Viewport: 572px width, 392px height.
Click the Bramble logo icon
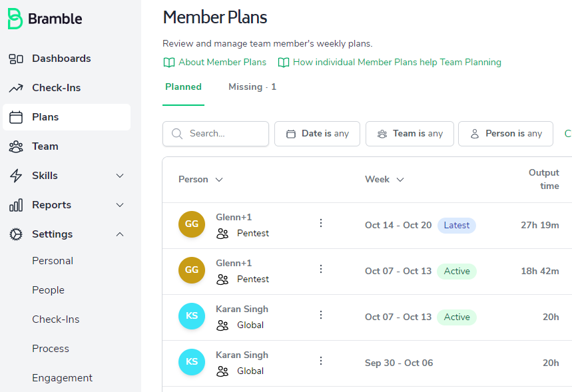[x=15, y=19]
